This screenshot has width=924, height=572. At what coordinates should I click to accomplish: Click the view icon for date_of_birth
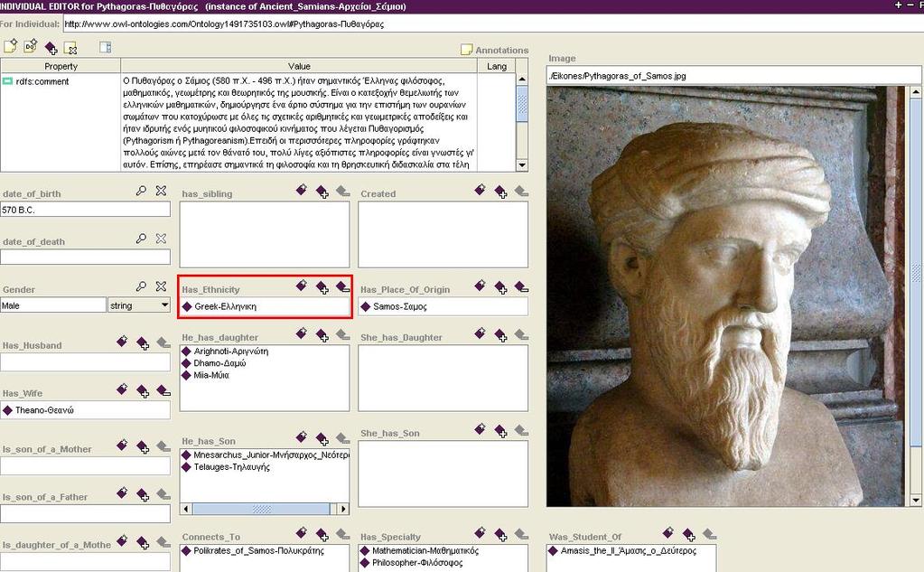point(141,191)
